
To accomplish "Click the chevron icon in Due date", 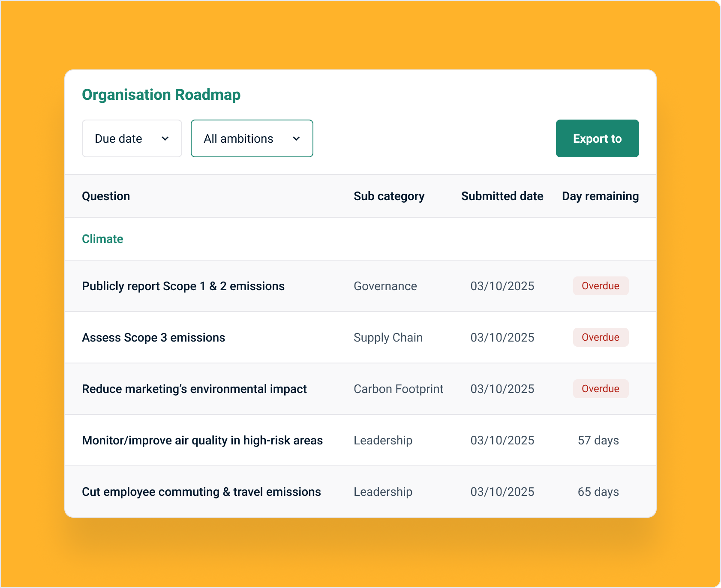I will point(165,139).
